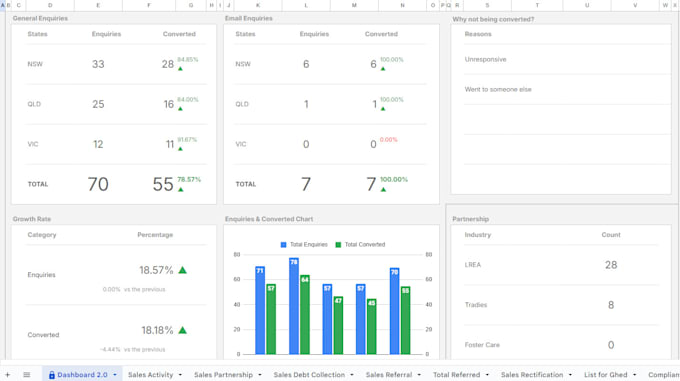Expand Sales Referral tab dropdown arrow

[419, 375]
